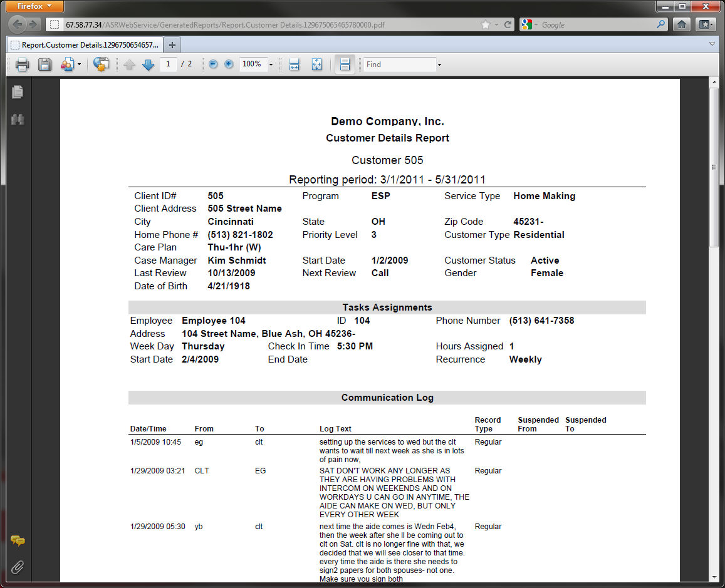Open the binoculars search panel

[x=18, y=119]
